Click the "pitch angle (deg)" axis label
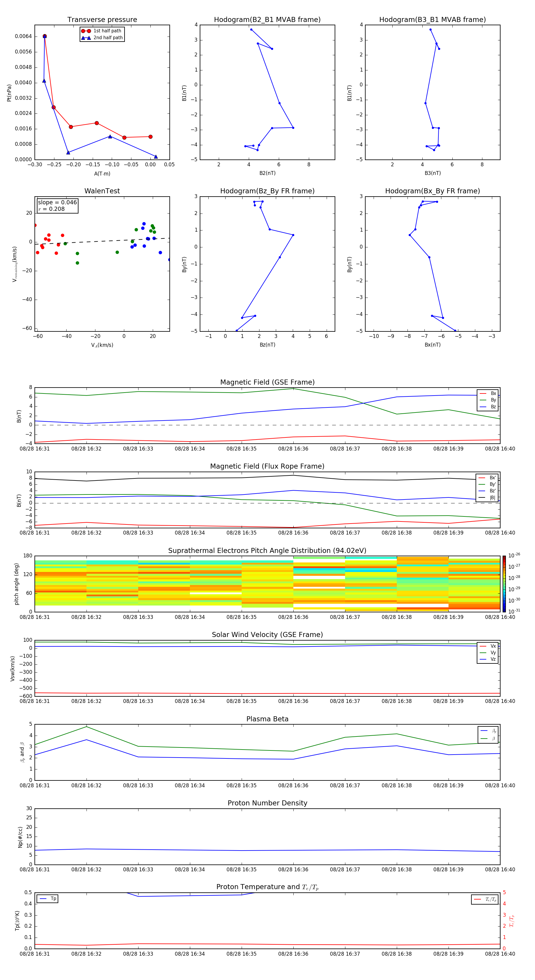The height and width of the screenshot is (980, 535). click(16, 584)
